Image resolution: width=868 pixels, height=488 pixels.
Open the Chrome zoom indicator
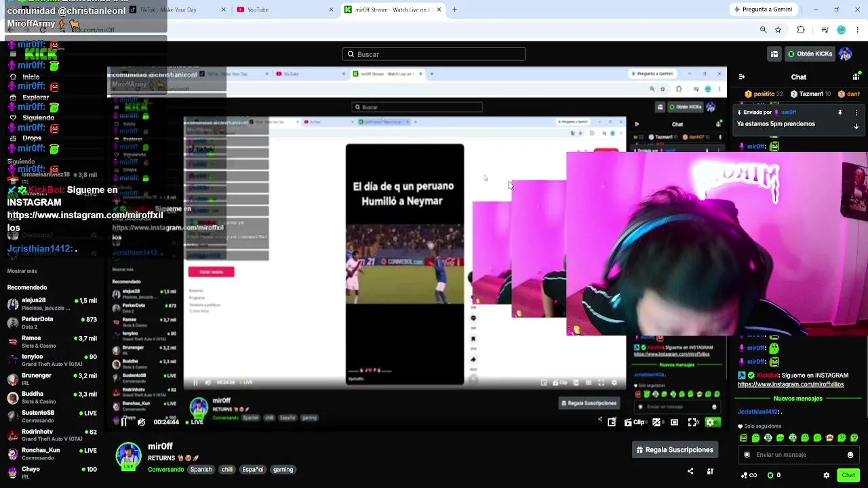[763, 30]
